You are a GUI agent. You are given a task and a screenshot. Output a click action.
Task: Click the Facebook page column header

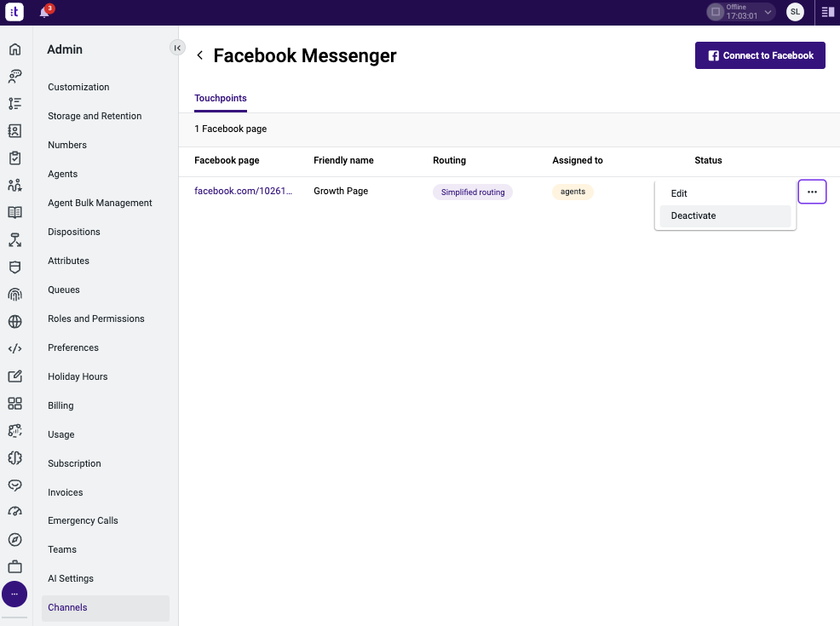(x=227, y=160)
